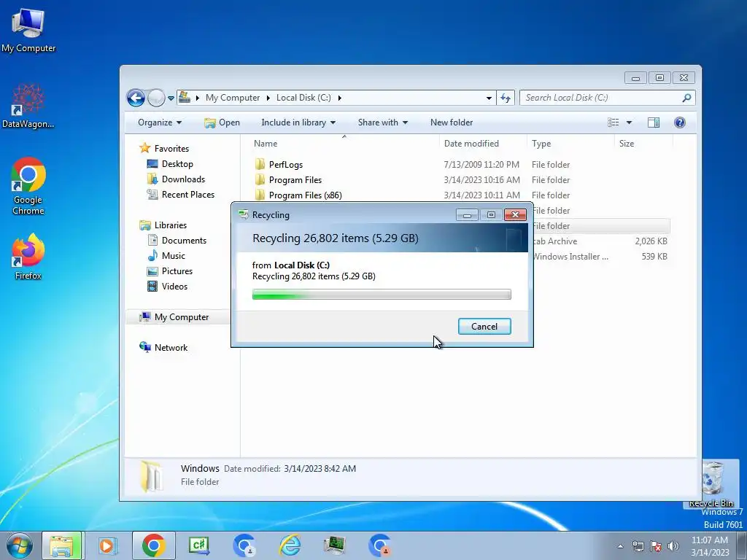Click the Explorer Back arrow button
This screenshot has width=747, height=560.
point(136,98)
